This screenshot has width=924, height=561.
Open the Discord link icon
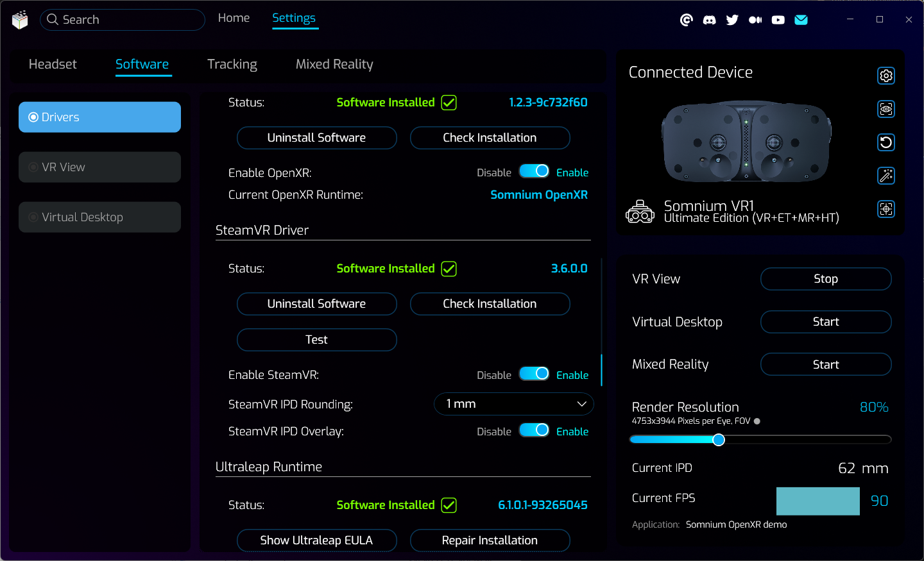point(709,20)
